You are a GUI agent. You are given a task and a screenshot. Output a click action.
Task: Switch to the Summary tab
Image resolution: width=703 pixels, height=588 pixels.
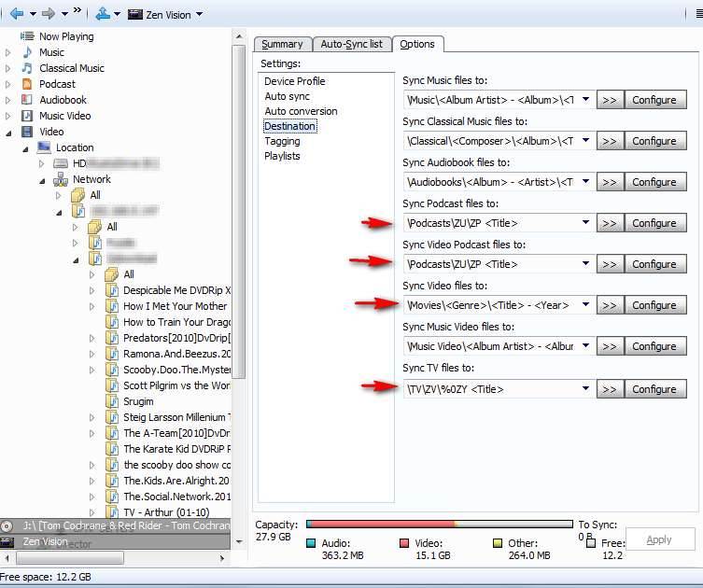tap(281, 44)
